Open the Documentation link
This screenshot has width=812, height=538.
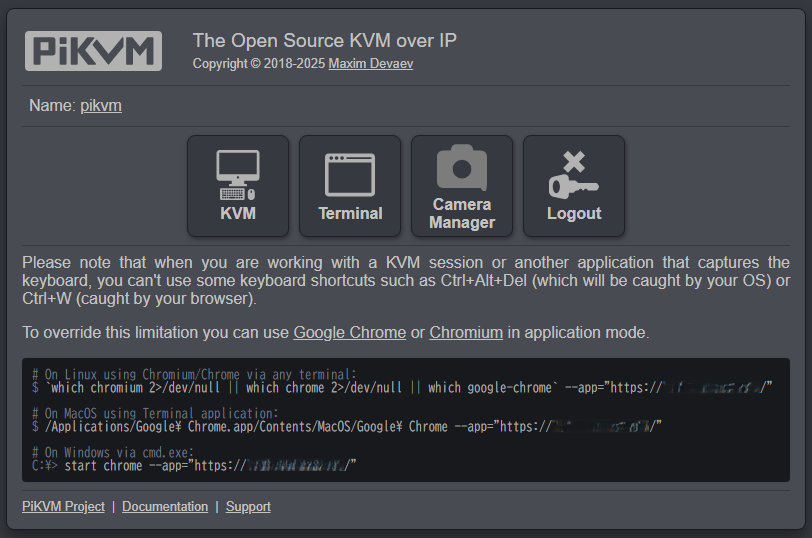tap(165, 506)
